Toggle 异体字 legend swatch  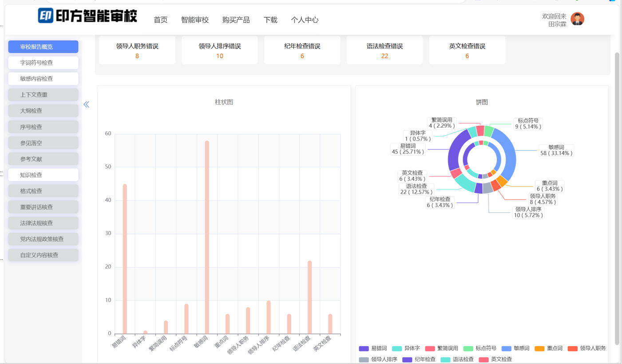[397, 348]
